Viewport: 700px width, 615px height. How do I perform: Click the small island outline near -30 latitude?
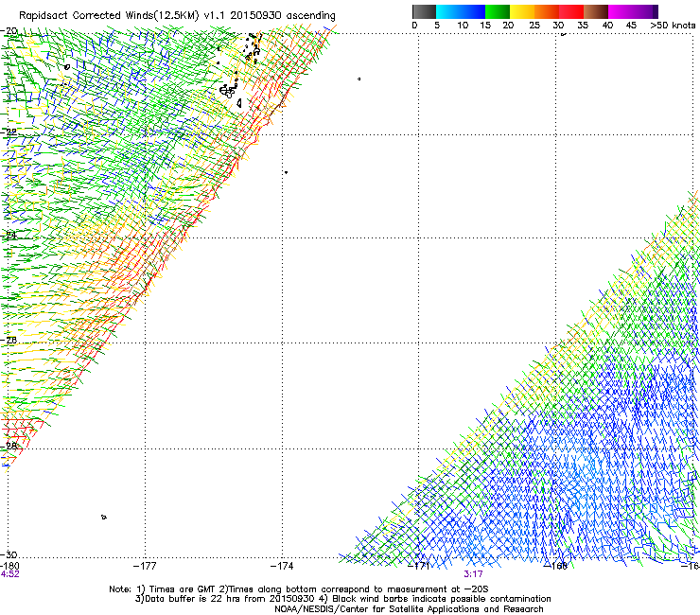[x=103, y=518]
